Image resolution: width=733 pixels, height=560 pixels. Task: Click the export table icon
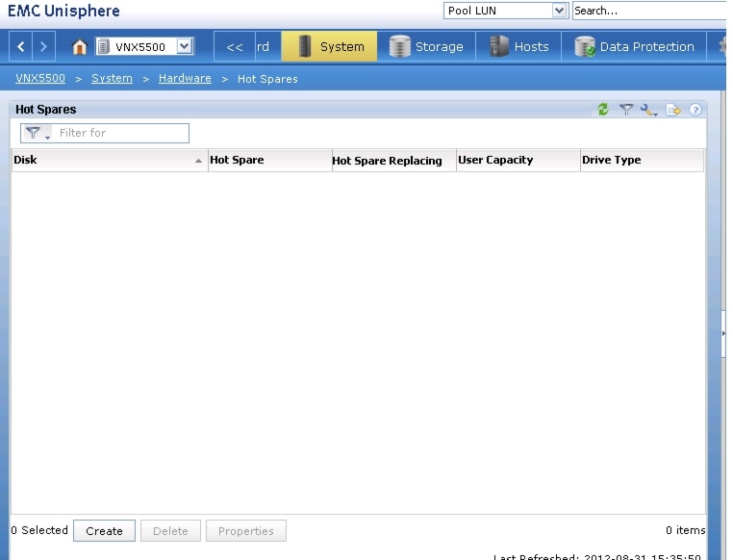673,110
